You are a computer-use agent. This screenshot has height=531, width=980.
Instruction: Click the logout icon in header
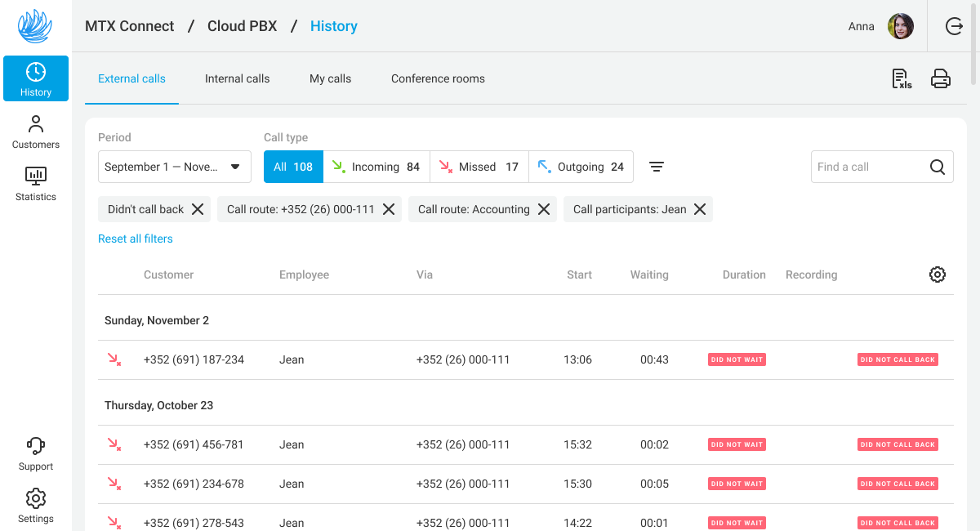[954, 26]
